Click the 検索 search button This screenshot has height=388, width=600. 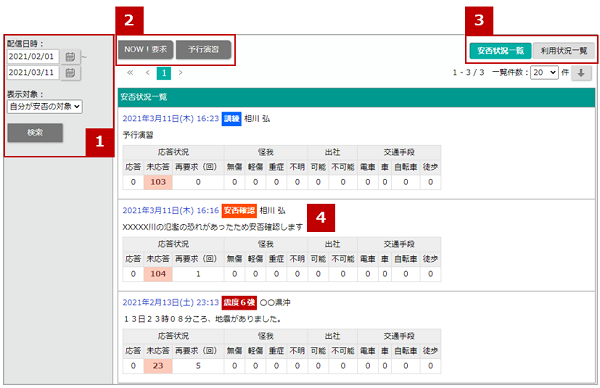click(35, 133)
